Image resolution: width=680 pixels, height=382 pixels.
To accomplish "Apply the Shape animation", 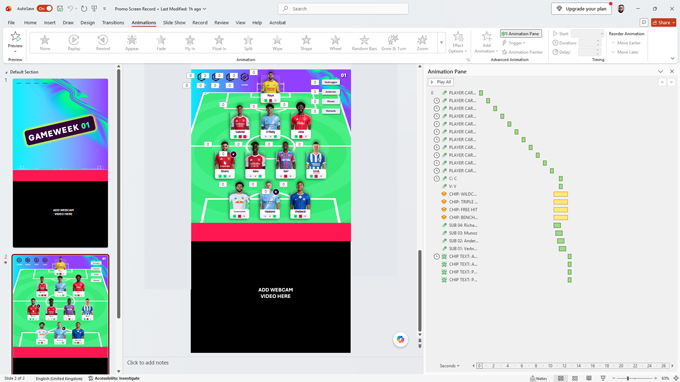I will click(x=306, y=42).
